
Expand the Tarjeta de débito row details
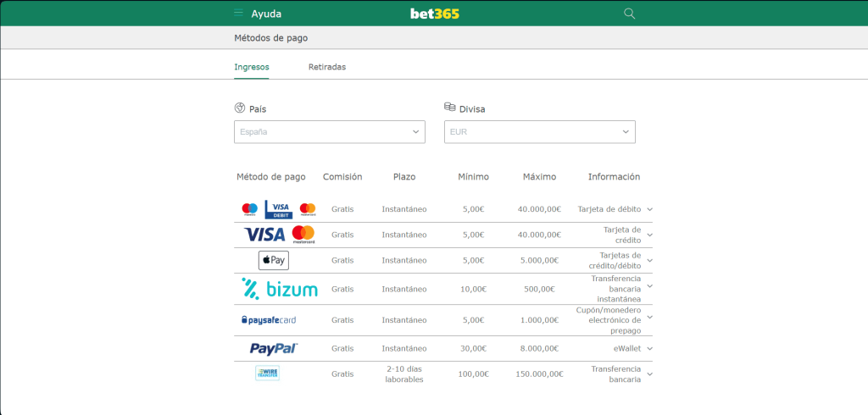[649, 209]
